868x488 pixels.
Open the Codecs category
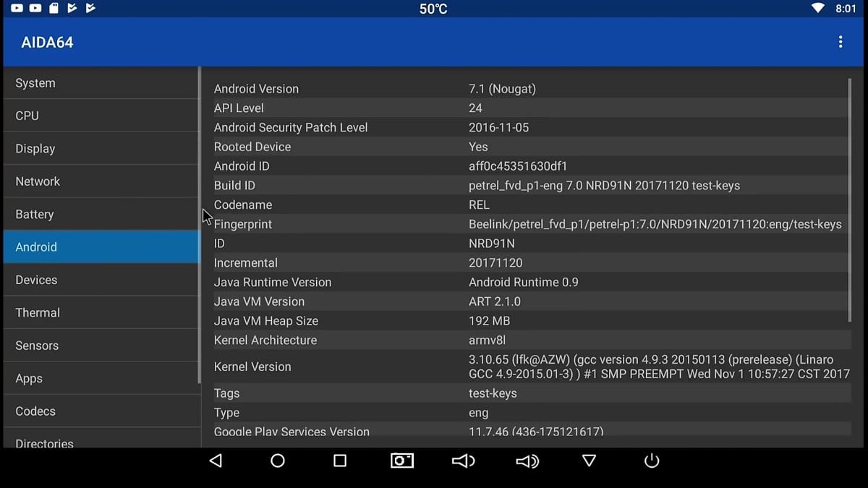point(101,411)
